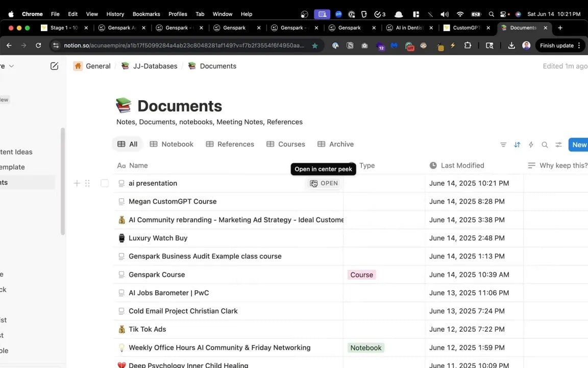The height and width of the screenshot is (368, 588).
Task: Click the compose new page icon in the sidebar
Action: coord(54,66)
